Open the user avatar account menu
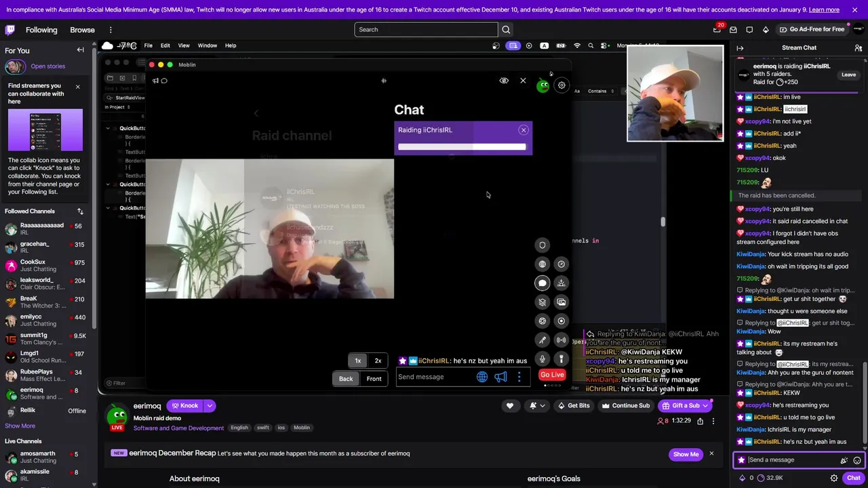The height and width of the screenshot is (488, 868). pyautogui.click(x=859, y=30)
